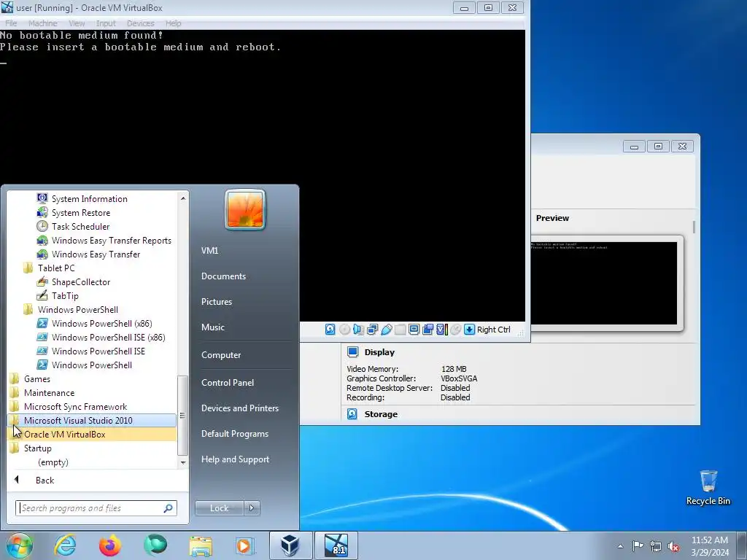747x560 pixels.
Task: Click the audio status icon in VM status bar
Action: click(x=358, y=330)
